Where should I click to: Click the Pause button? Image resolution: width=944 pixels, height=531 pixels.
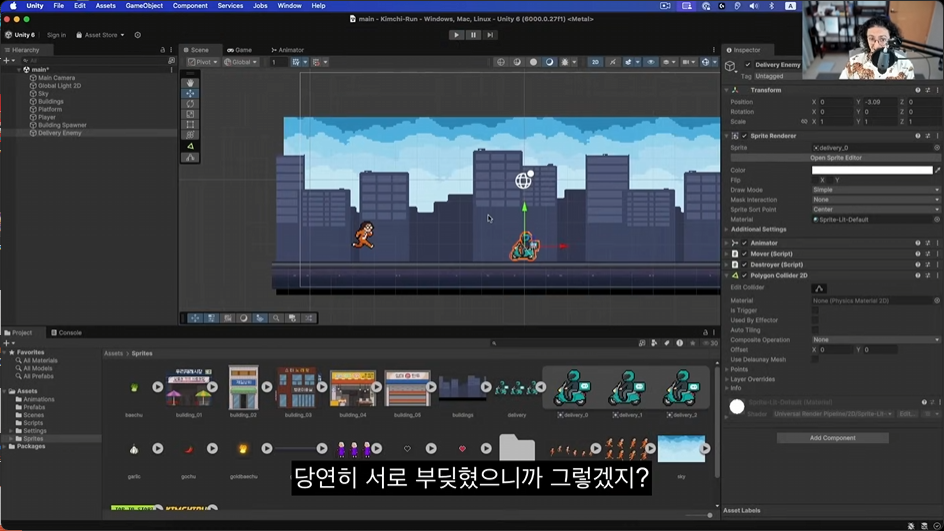[473, 35]
